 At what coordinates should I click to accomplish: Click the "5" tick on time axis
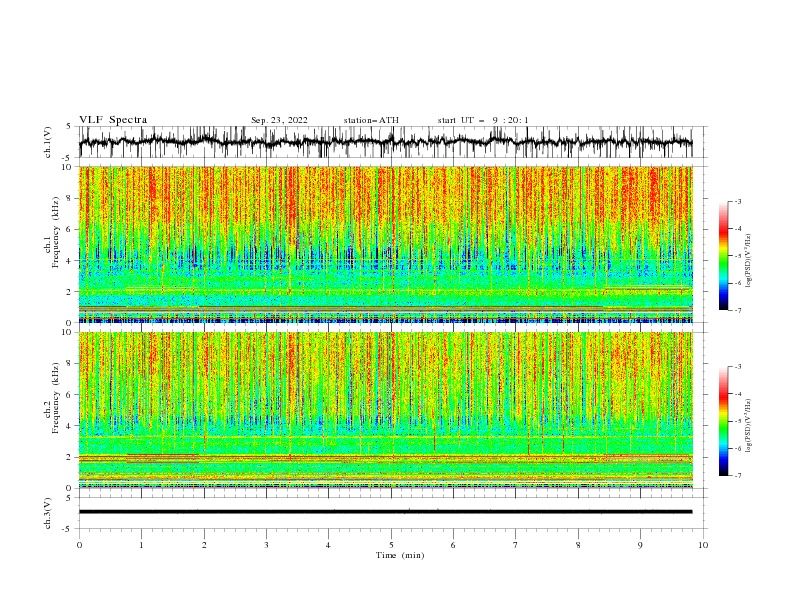[x=391, y=545]
